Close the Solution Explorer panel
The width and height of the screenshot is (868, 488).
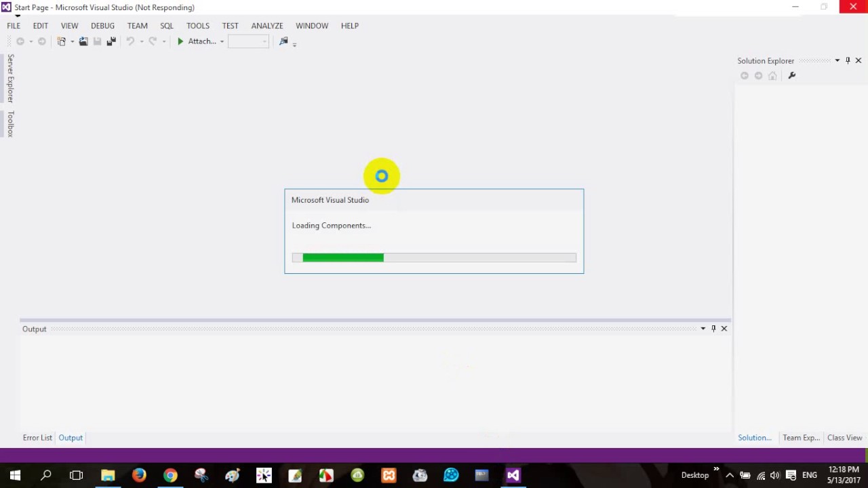point(859,60)
